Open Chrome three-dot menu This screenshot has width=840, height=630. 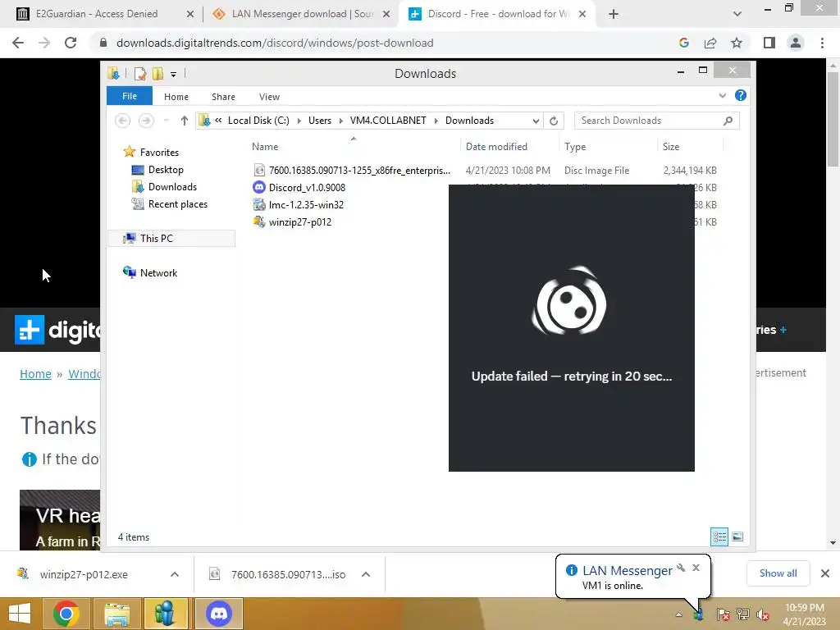(822, 43)
